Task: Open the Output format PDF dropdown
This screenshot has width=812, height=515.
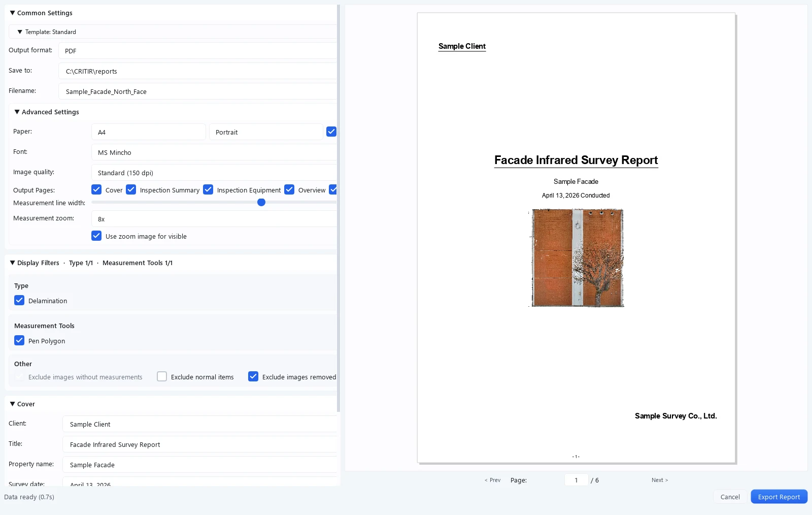Action: coord(198,51)
